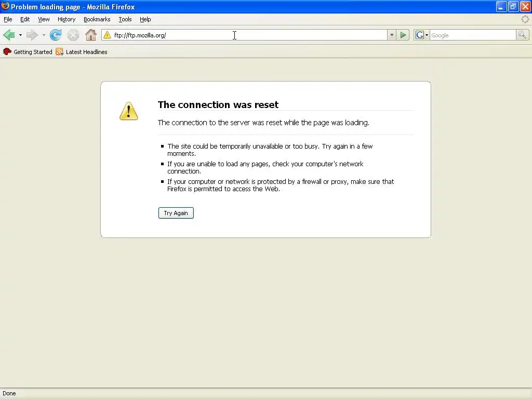
Task: Open the Back button history dropdown
Action: coord(20,35)
